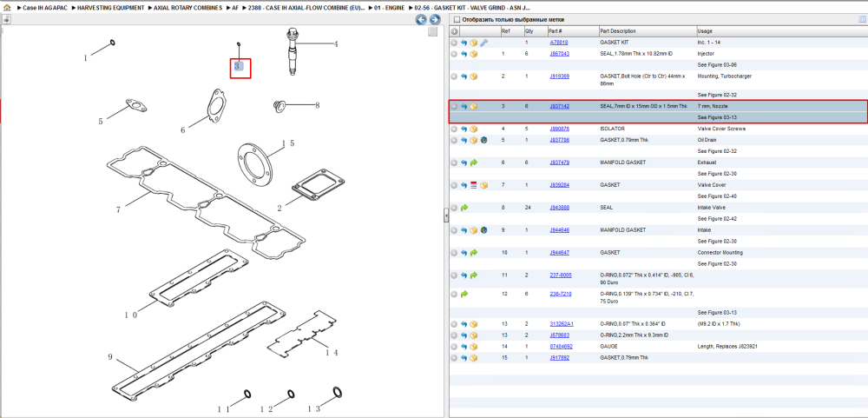The image size is (868, 418).
Task: Click the blue arrow icon in the 237-6005 row
Action: coord(464,275)
